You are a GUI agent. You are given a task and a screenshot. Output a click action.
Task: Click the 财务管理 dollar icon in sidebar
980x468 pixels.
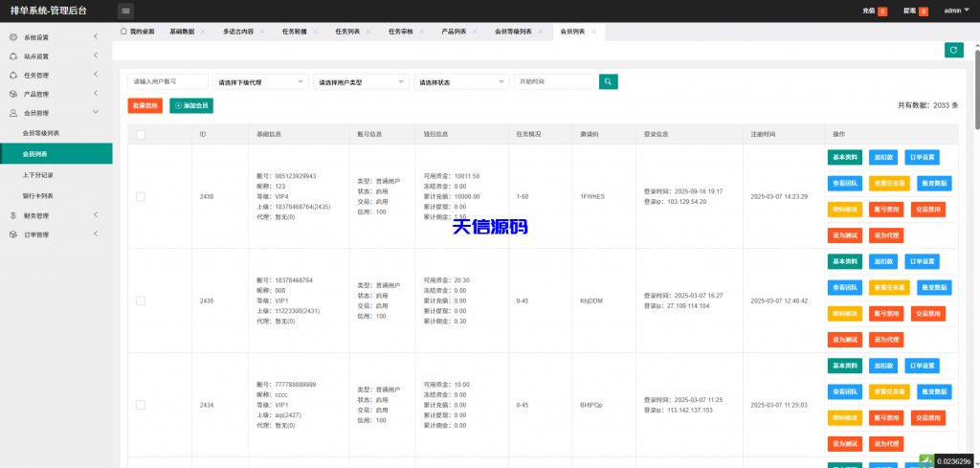12,215
